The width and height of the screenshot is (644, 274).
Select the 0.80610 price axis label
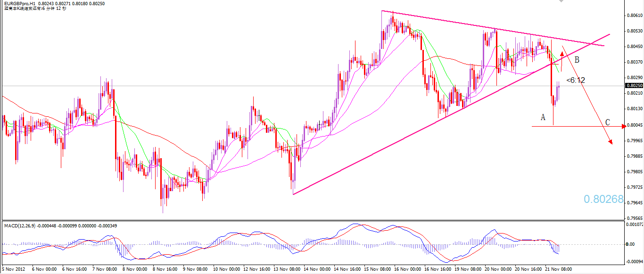tap(634, 16)
